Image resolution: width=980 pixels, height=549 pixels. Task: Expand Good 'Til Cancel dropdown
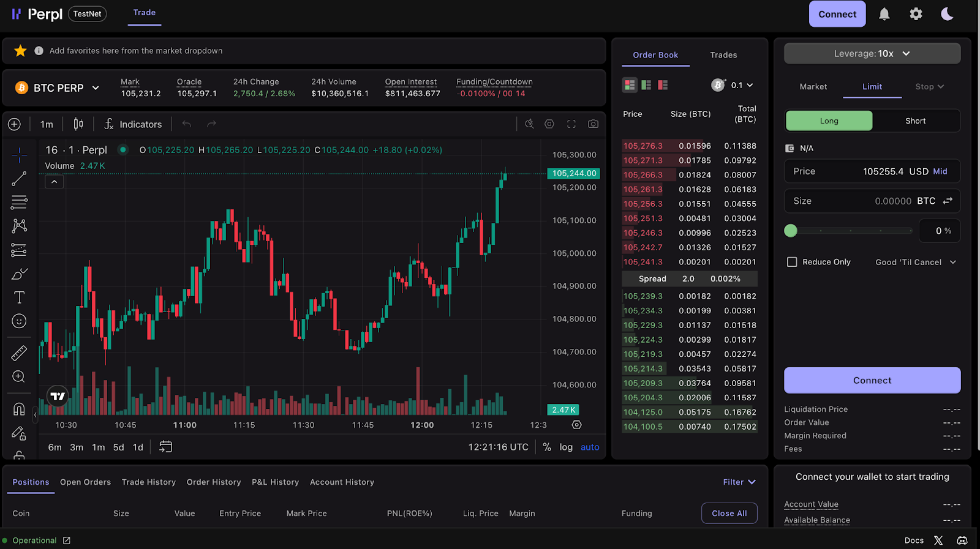(x=916, y=262)
